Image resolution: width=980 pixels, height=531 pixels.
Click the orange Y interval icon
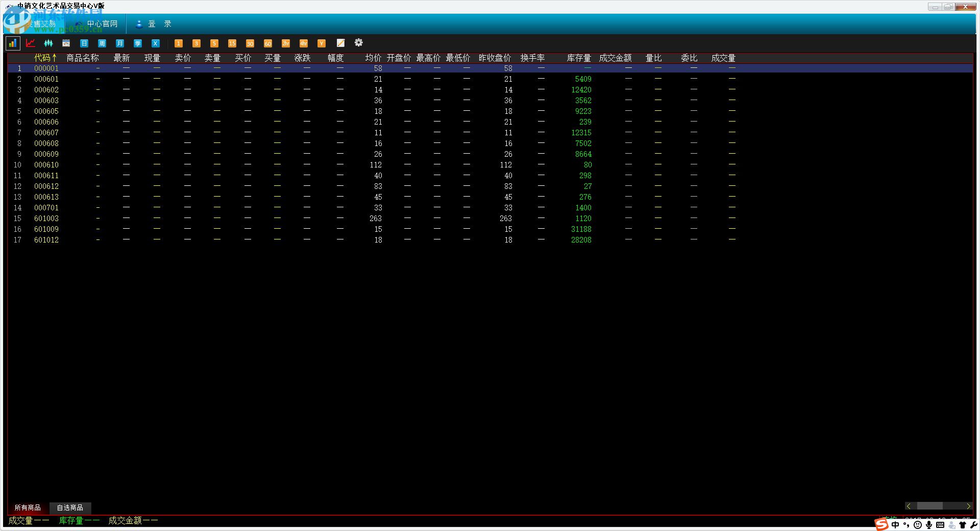322,43
